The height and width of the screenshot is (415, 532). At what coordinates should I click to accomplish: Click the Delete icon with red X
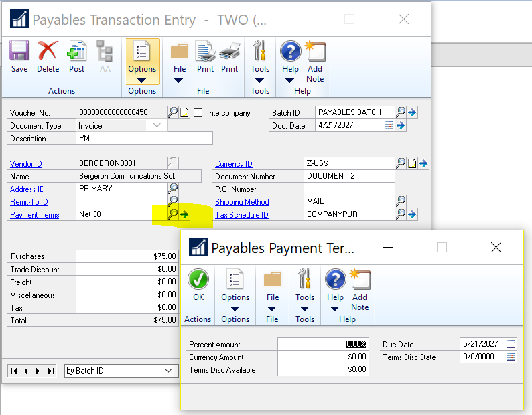(48, 56)
